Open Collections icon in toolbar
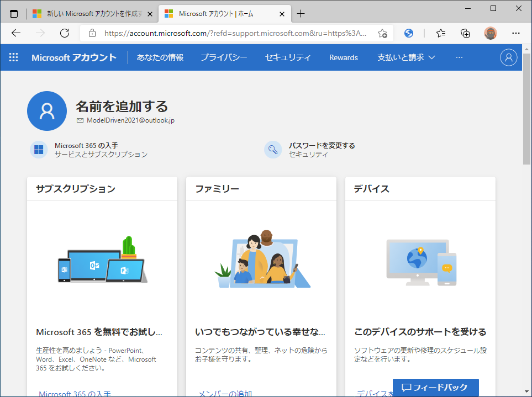Viewport: 532px width, 397px height. [x=465, y=33]
